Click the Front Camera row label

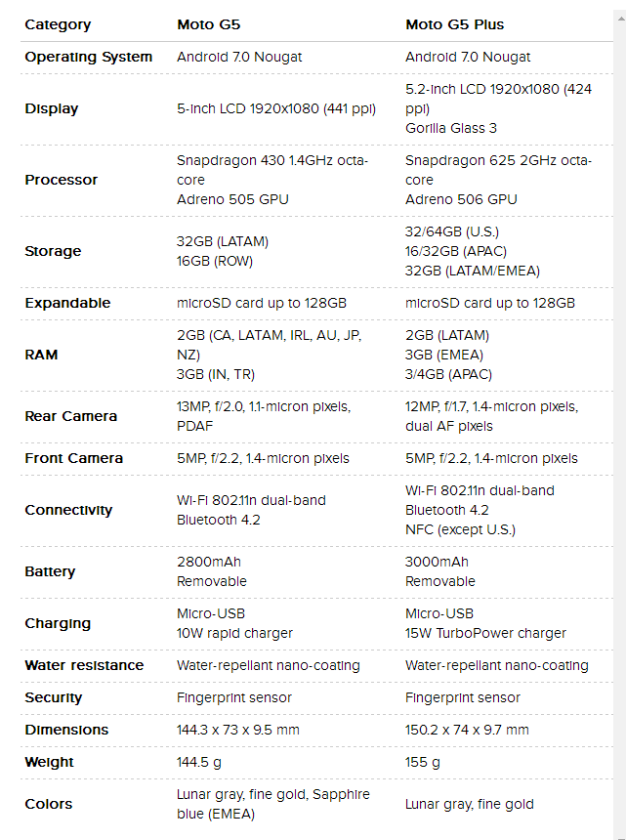pyautogui.click(x=74, y=458)
